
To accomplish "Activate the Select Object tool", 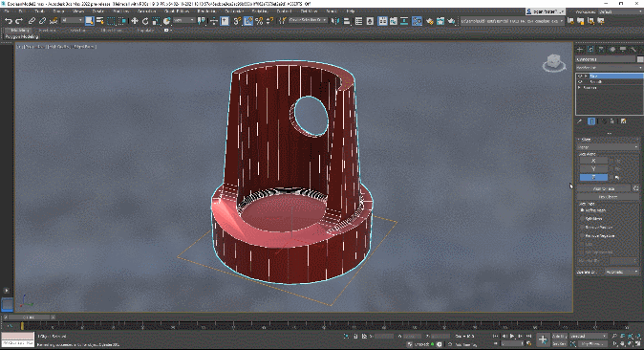I will [x=89, y=21].
